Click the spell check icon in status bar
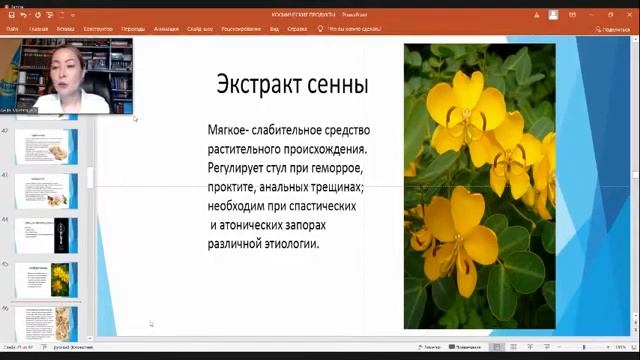 (44, 347)
